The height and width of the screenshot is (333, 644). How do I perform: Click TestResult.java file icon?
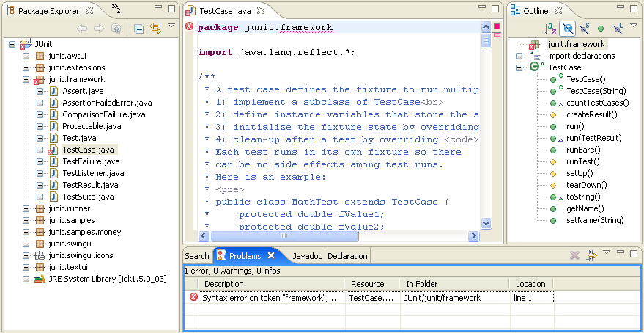click(53, 185)
